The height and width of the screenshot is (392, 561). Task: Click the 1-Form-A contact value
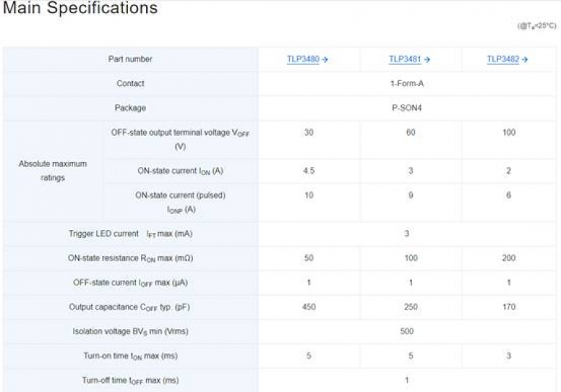tap(407, 84)
